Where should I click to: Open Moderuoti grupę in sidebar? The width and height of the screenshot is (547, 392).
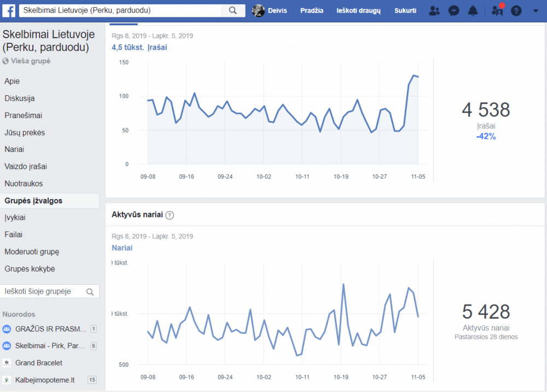pyautogui.click(x=32, y=252)
